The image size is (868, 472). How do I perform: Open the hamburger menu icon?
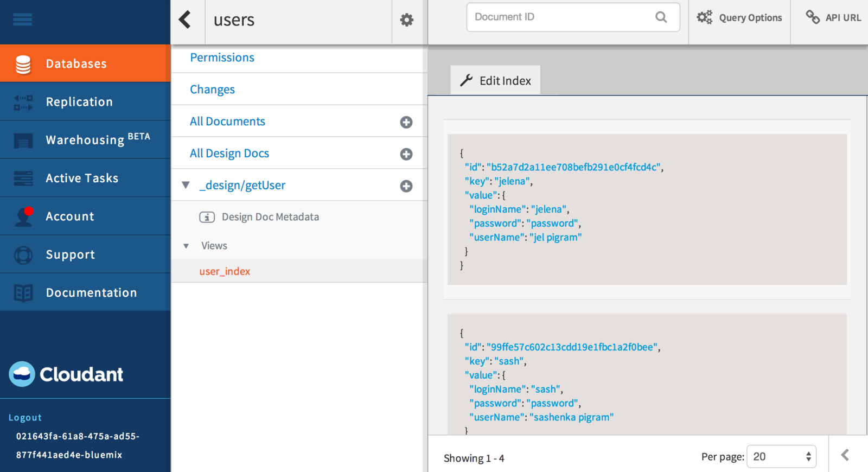tap(22, 20)
